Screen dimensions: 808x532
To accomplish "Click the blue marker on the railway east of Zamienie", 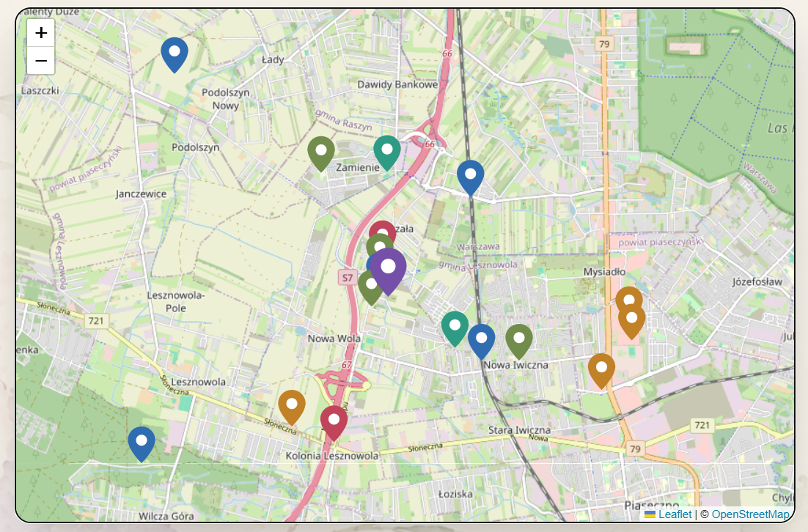I will (x=471, y=178).
